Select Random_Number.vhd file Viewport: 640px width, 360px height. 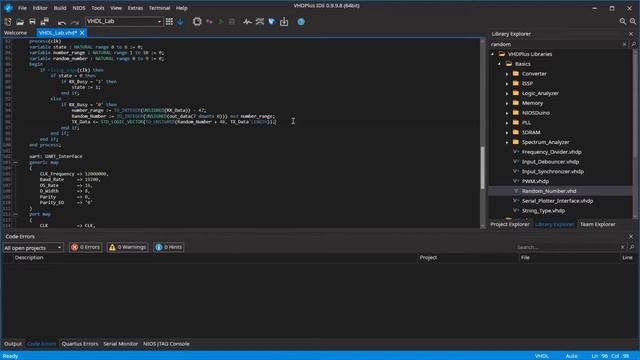coord(549,191)
